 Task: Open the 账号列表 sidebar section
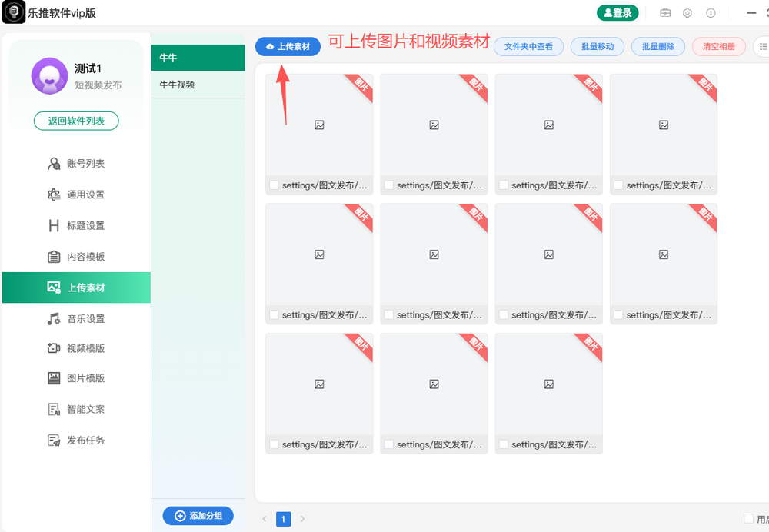click(x=87, y=163)
